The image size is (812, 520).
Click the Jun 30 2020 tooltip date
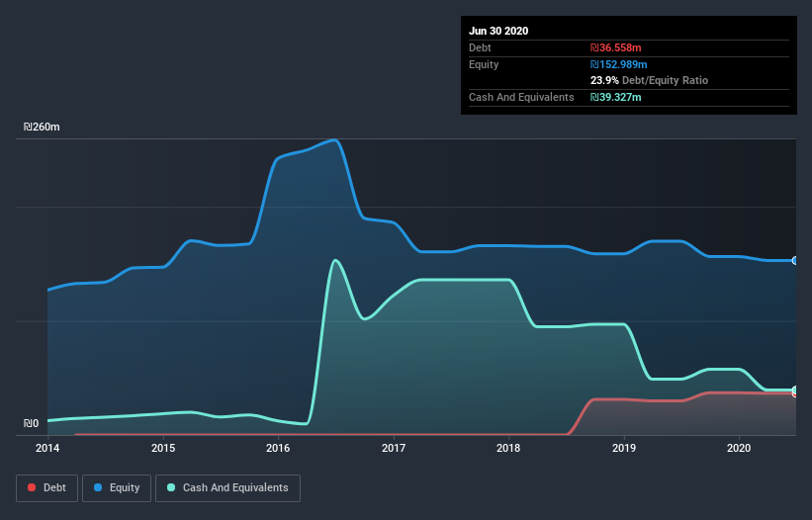point(498,31)
